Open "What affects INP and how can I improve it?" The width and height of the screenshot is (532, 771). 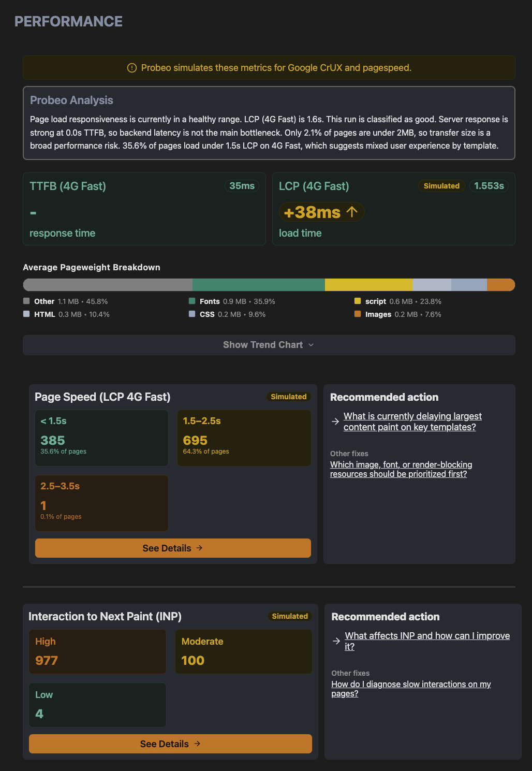426,641
